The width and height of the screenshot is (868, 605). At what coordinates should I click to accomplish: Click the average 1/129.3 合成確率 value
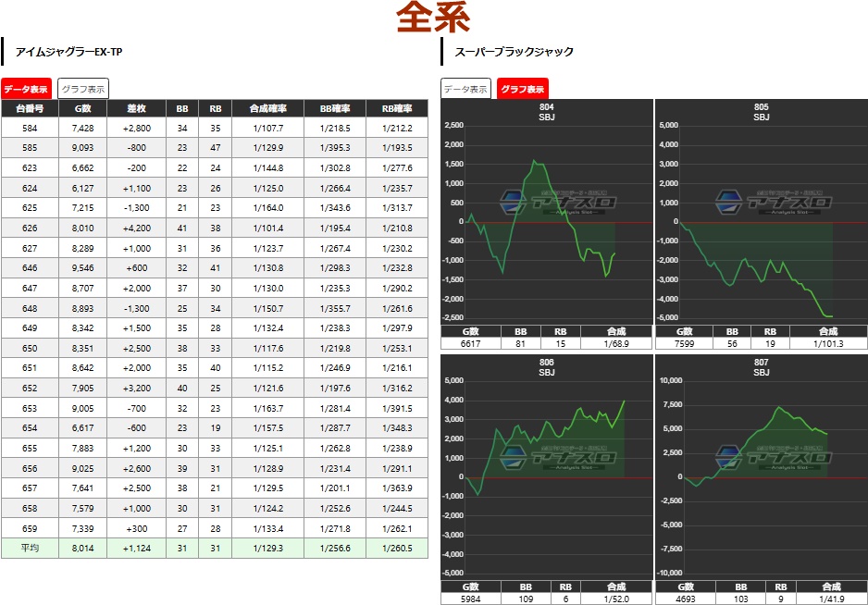(268, 548)
